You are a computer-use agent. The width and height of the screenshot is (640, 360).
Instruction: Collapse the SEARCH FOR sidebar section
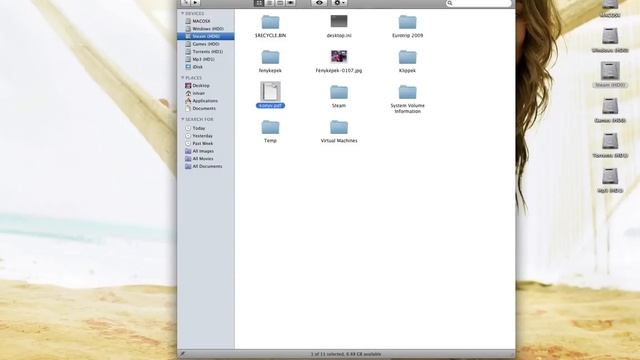[x=182, y=119]
